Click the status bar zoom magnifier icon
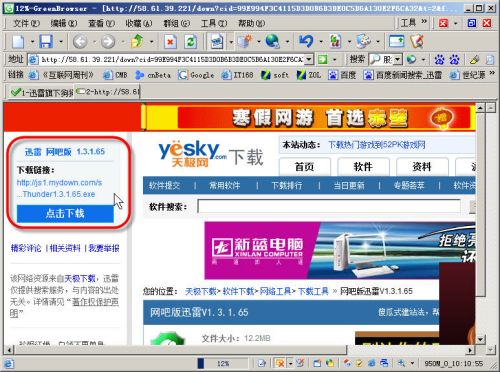This screenshot has height=372, width=500. (401, 363)
